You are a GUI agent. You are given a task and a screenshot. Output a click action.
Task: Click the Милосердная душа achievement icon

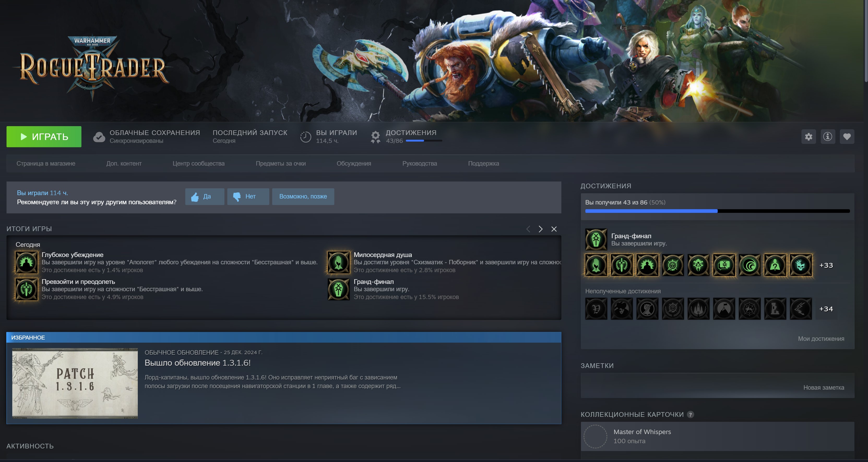(338, 262)
